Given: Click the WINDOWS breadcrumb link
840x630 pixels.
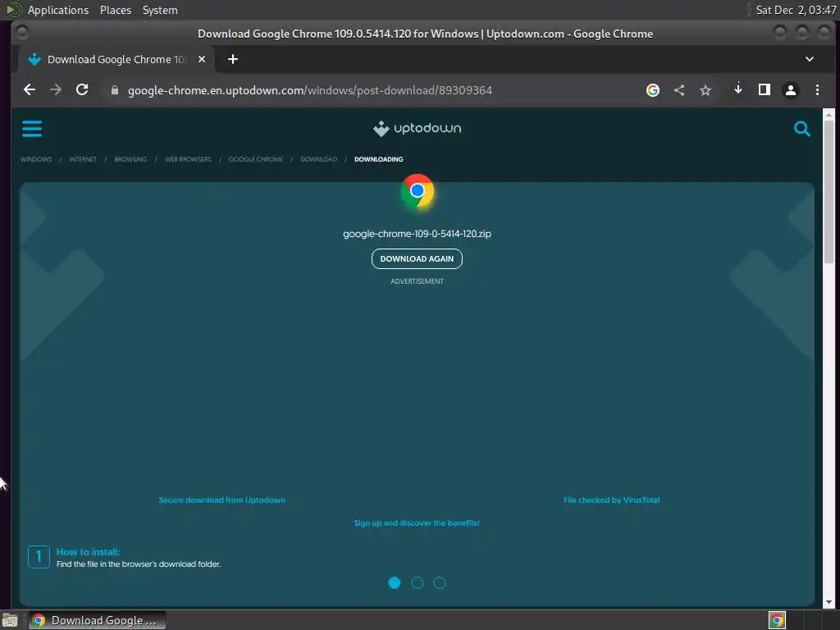Looking at the screenshot, I should 36,159.
